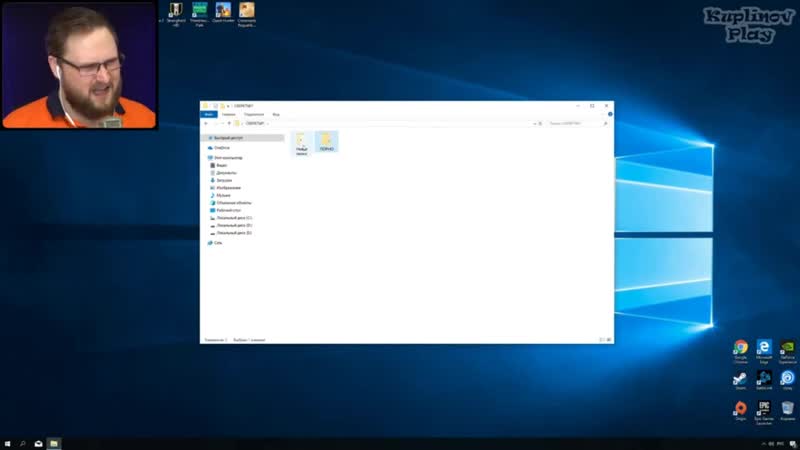Switch to the View ribbon tab
The width and height of the screenshot is (800, 450).
[276, 114]
